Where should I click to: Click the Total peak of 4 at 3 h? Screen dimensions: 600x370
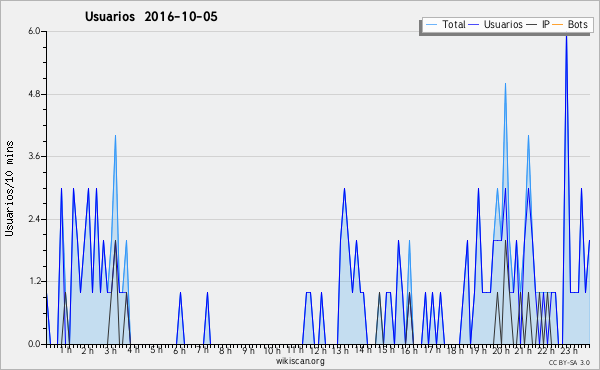[115, 136]
